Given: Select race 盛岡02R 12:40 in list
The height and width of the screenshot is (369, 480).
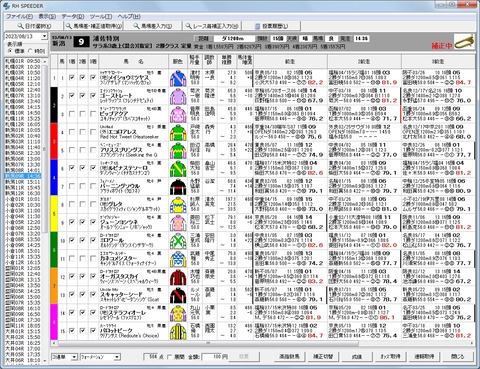Looking at the screenshot, I should [x=23, y=274].
